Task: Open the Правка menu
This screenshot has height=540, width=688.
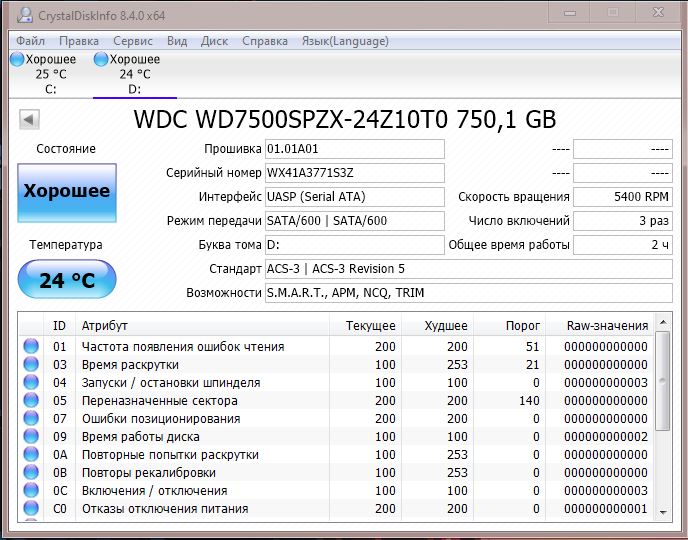Action: coord(79,41)
